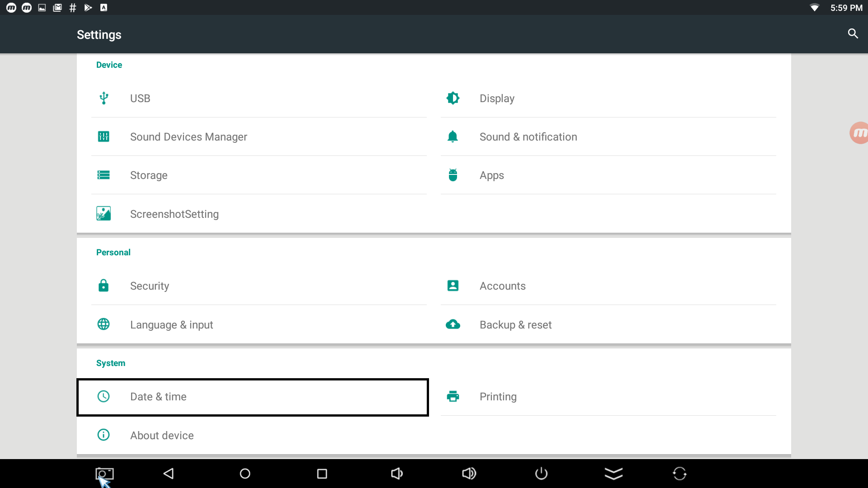Tap the recent apps square button
868x488 pixels.
(x=322, y=474)
